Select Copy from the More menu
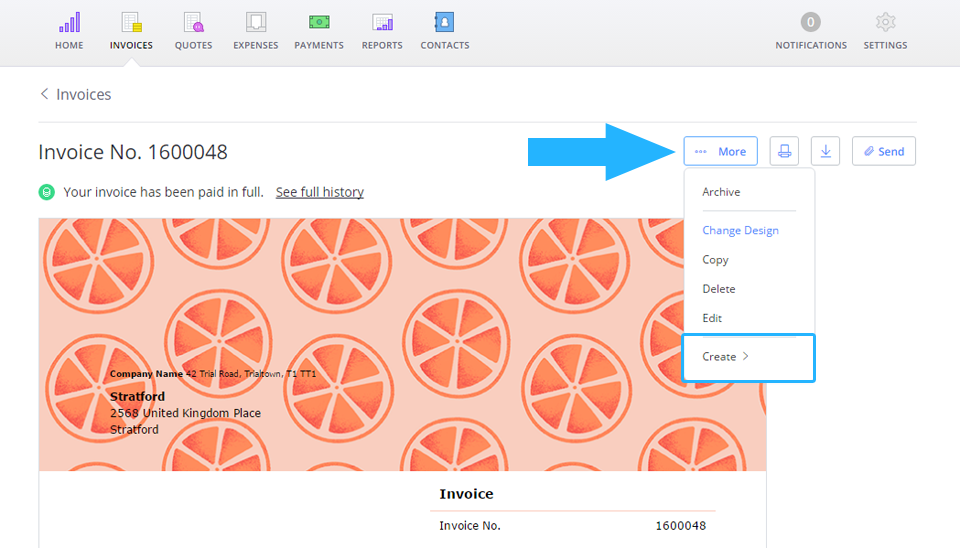The height and width of the screenshot is (548, 960). pyautogui.click(x=715, y=260)
